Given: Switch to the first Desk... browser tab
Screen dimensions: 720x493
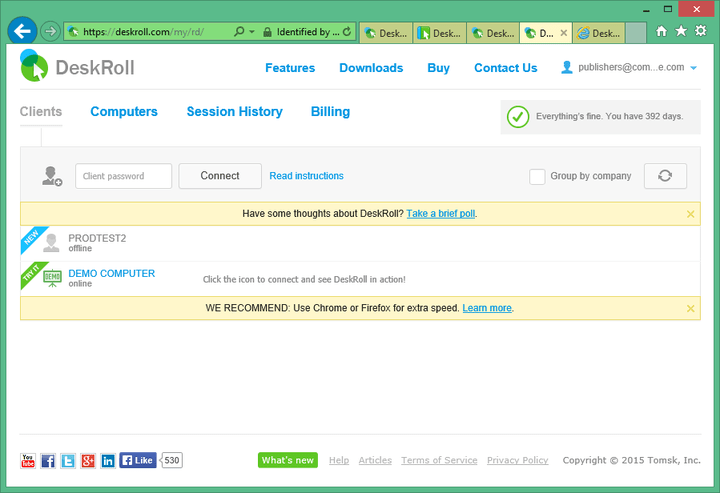Looking at the screenshot, I should pos(386,33).
